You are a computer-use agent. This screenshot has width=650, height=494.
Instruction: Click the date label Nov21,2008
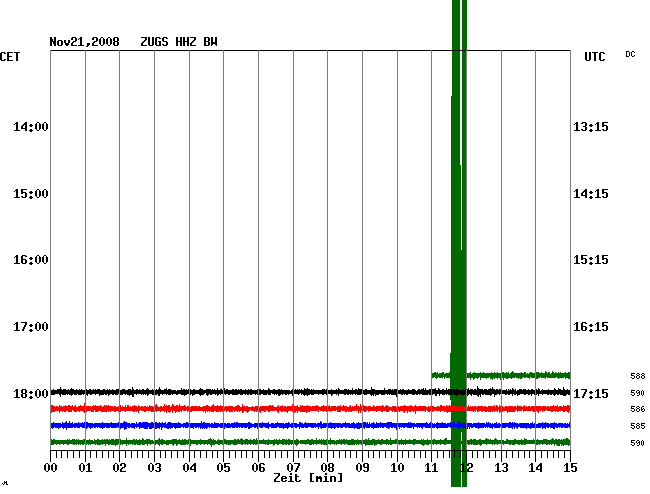[x=84, y=42]
